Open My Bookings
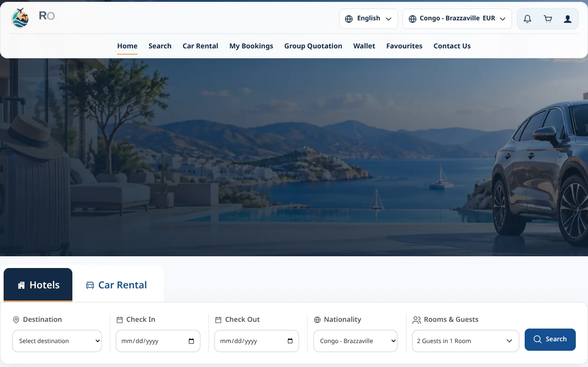588x367 pixels. click(x=251, y=46)
